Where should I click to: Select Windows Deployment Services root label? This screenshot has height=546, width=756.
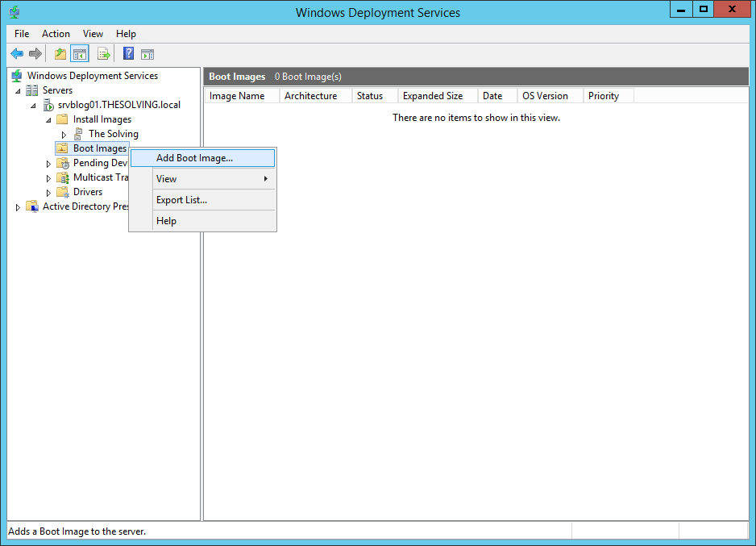pyautogui.click(x=93, y=76)
